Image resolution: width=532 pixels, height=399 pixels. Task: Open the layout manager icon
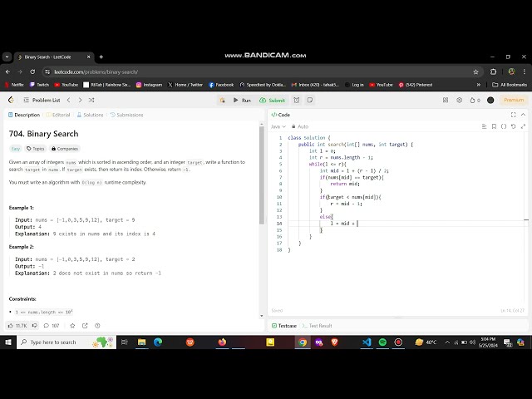446,100
